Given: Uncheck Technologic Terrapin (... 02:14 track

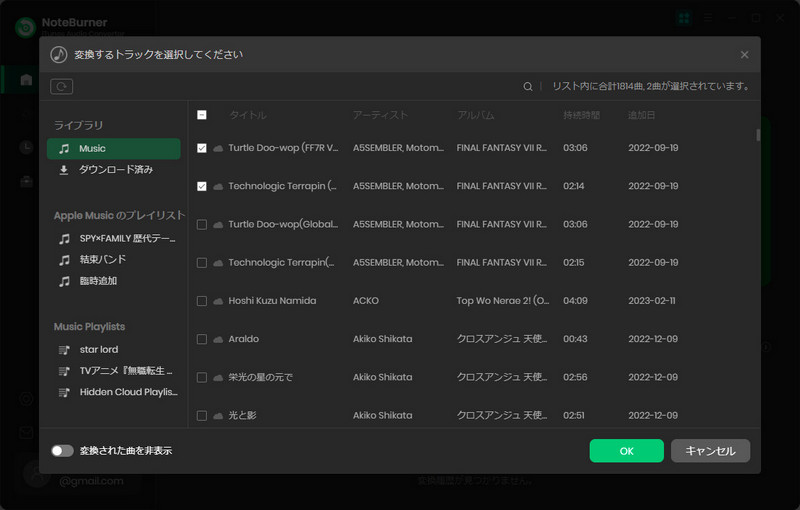Looking at the screenshot, I should coord(202,186).
